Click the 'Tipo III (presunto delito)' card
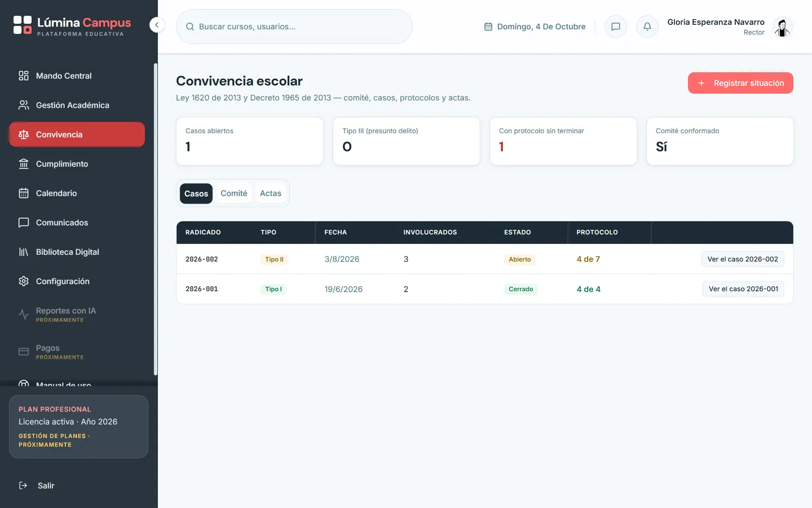Image resolution: width=812 pixels, height=508 pixels. [407, 141]
